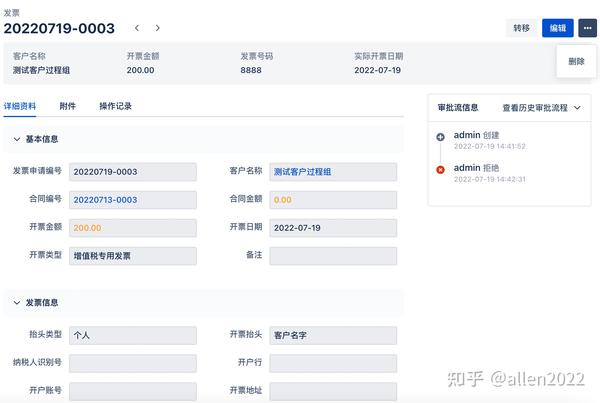This screenshot has width=600, height=403.
Task: Switch to the 操作记录 tab
Action: tap(115, 106)
